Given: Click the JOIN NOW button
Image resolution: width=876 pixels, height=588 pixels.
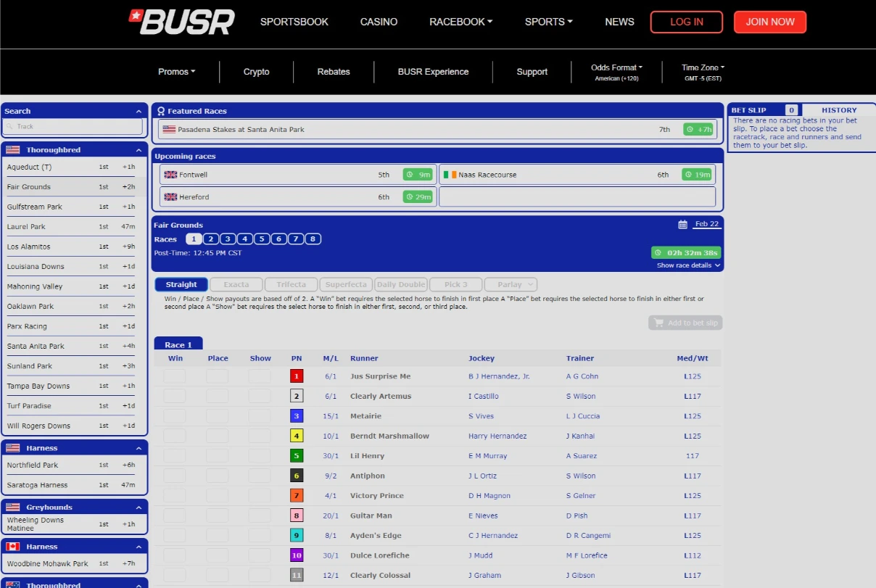Looking at the screenshot, I should pos(770,22).
